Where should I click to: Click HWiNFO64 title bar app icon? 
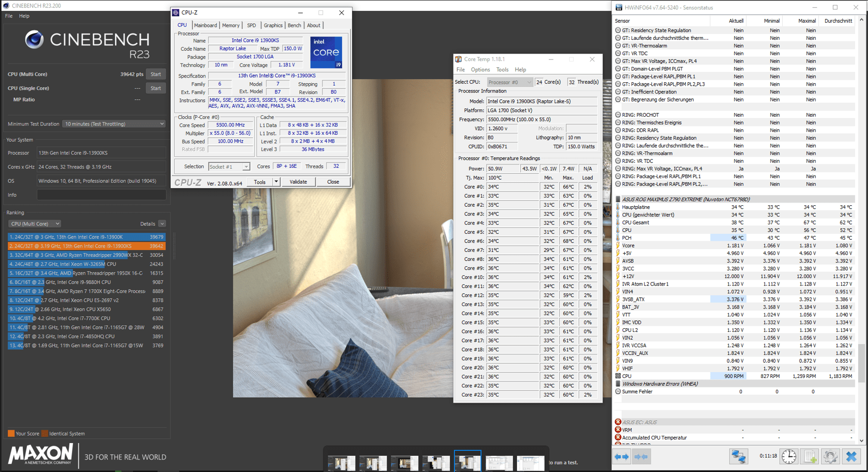coord(618,7)
